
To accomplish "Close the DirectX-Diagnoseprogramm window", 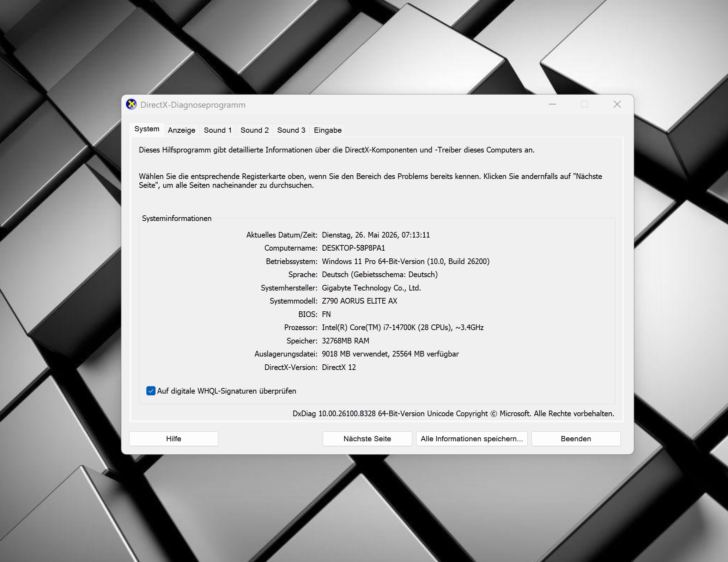I will [617, 104].
